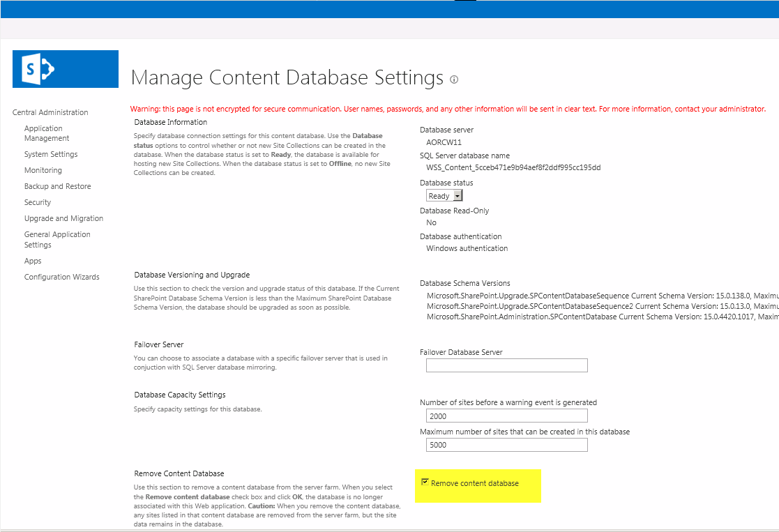The height and width of the screenshot is (532, 779).
Task: Open Configuration Wizards link
Action: (x=61, y=277)
